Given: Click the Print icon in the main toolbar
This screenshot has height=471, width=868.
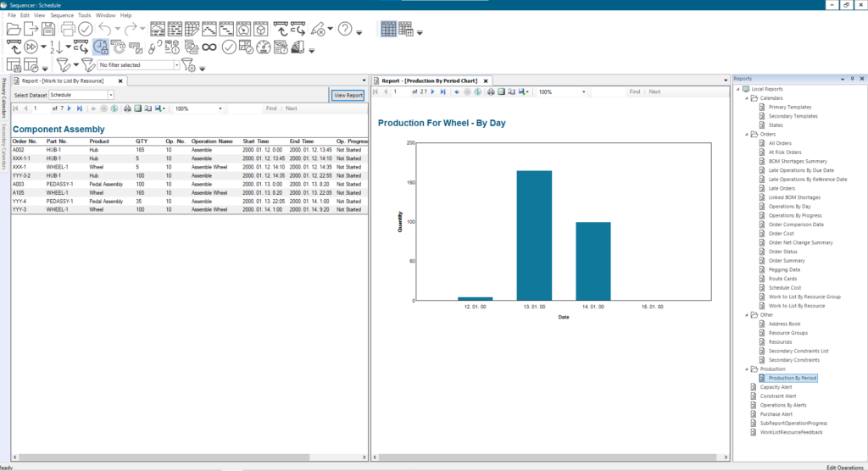Looking at the screenshot, I should [x=68, y=29].
